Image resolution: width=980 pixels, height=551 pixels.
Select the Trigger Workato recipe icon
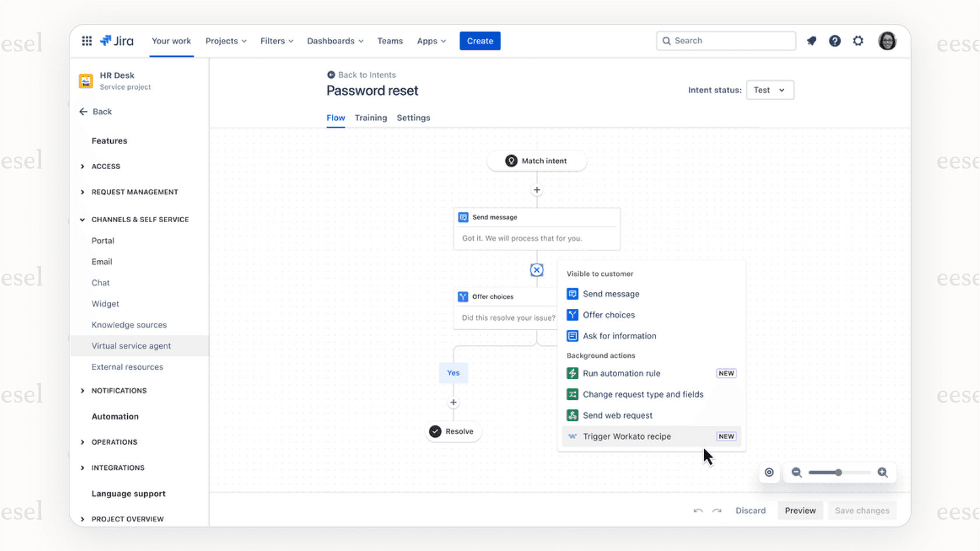[x=572, y=436]
